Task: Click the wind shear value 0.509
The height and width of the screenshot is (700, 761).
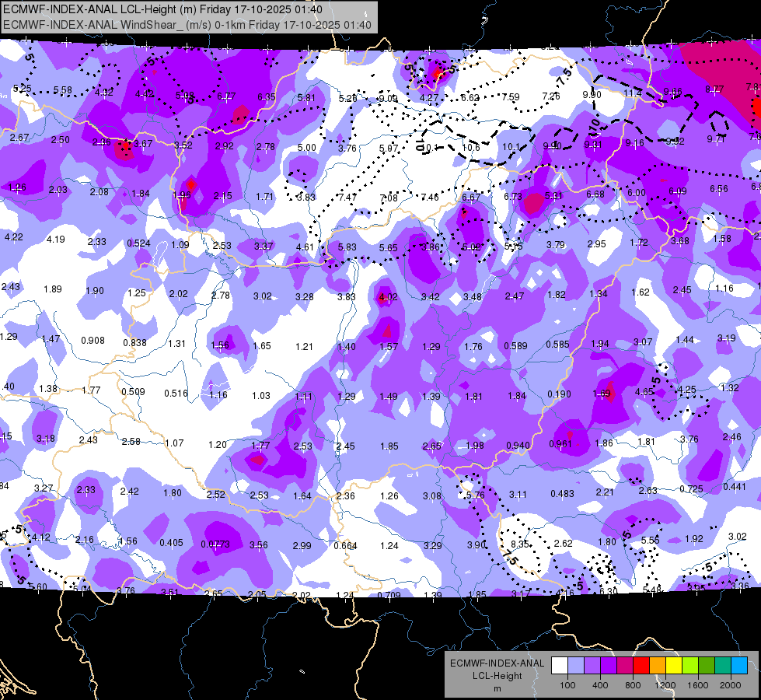Action: coord(133,391)
